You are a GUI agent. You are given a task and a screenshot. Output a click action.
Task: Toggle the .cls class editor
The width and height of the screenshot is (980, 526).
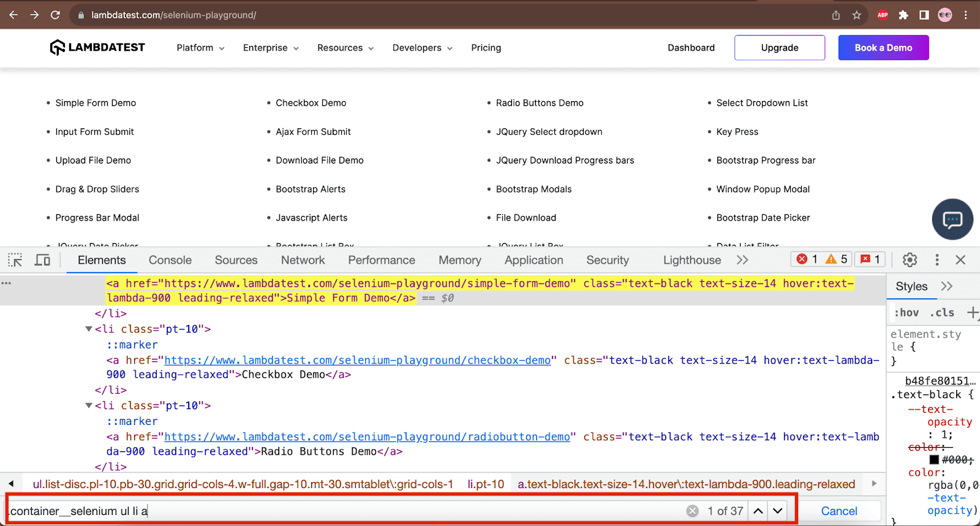tap(942, 312)
